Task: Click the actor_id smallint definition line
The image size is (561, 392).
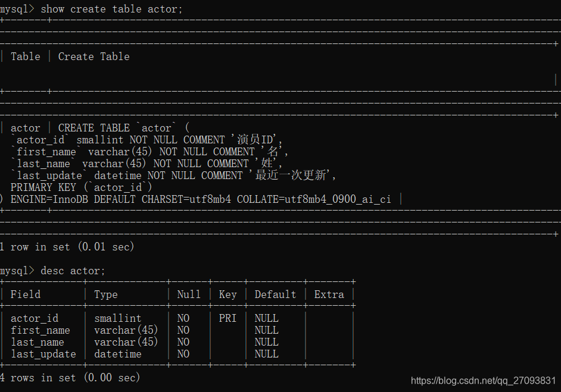Action: pos(147,140)
